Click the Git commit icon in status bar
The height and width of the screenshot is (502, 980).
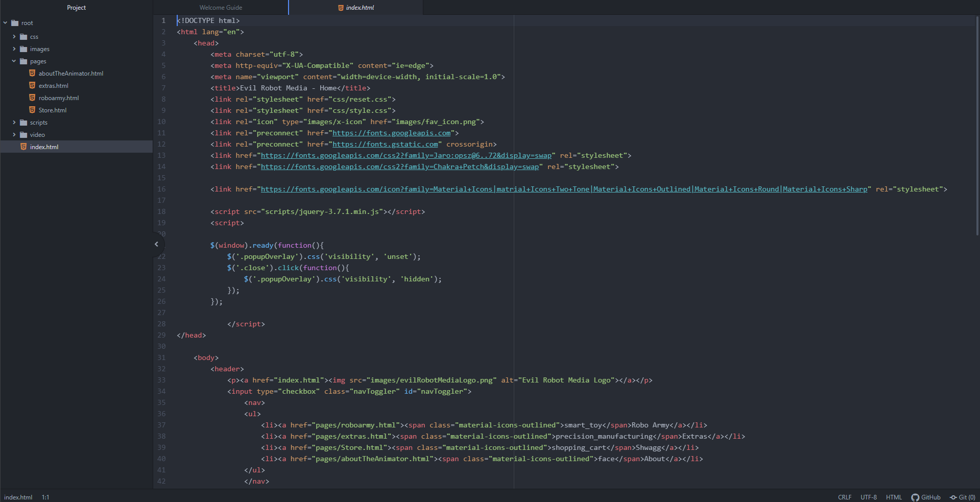[953, 497]
